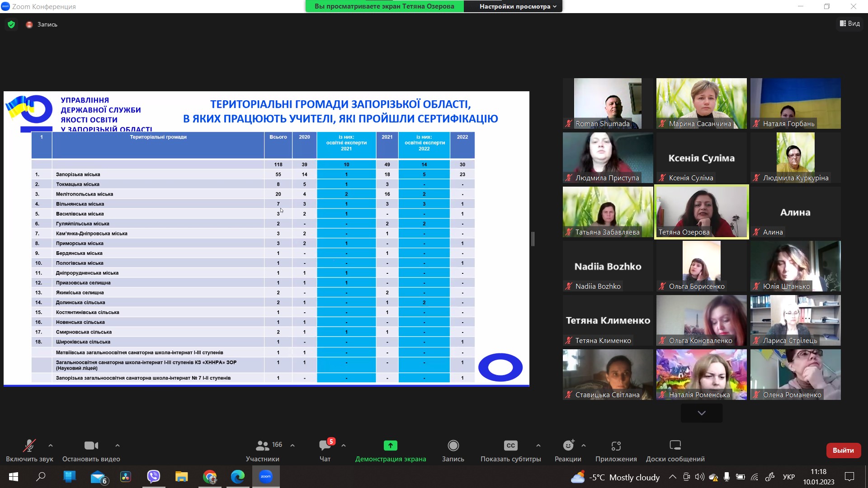
Task: Open the Настройки просмотра dropdown
Action: point(517,6)
